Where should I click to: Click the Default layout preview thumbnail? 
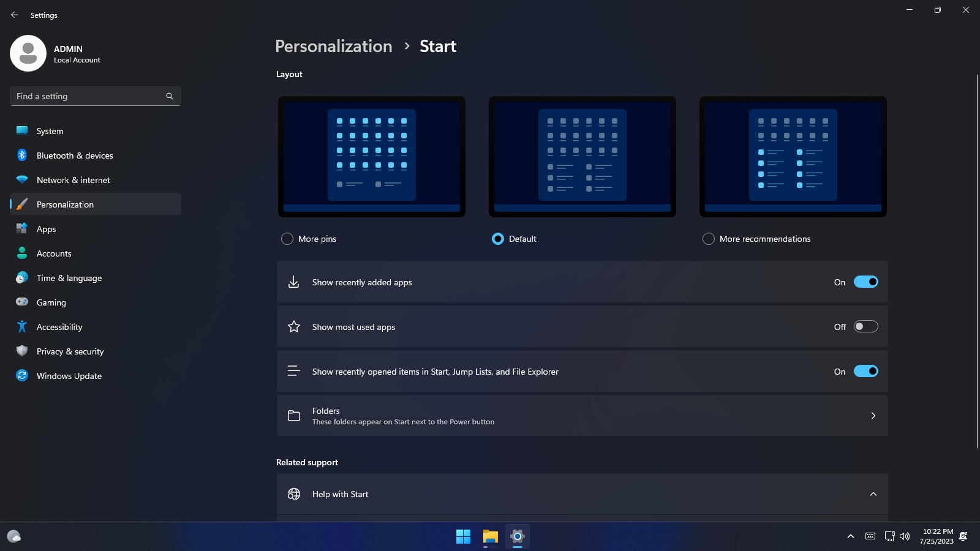582,157
